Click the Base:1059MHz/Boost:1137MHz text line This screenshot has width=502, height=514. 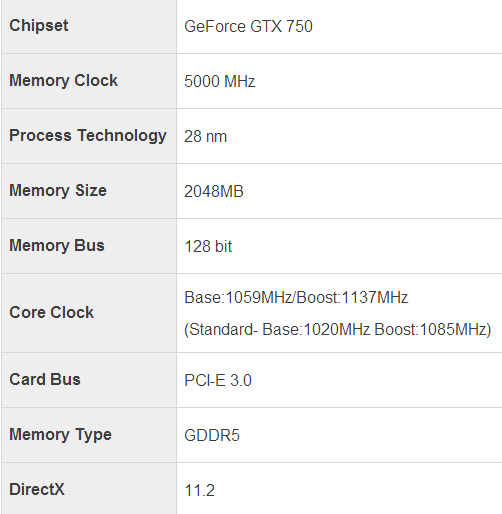[x=296, y=297]
